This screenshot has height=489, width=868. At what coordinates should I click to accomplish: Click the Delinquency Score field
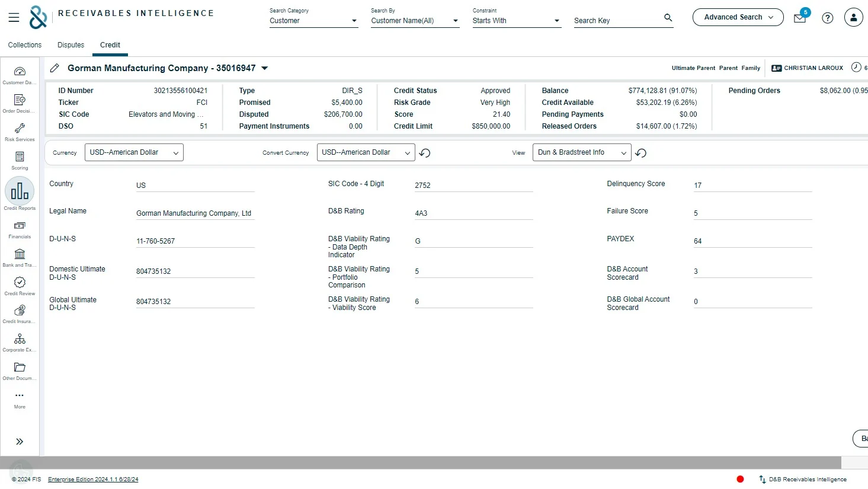tap(752, 186)
